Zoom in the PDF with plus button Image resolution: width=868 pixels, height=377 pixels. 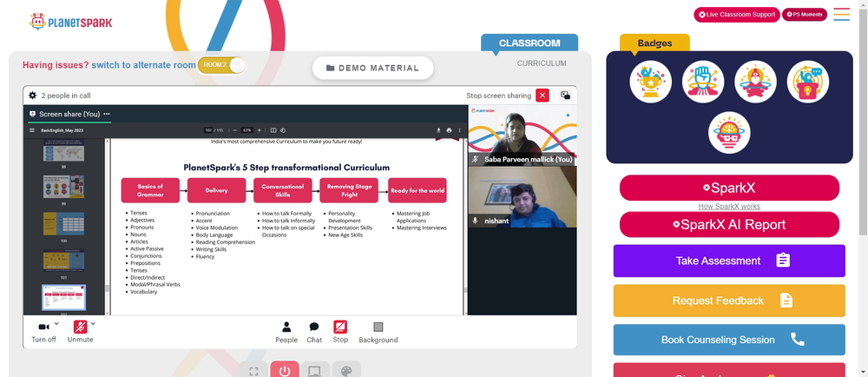click(259, 130)
